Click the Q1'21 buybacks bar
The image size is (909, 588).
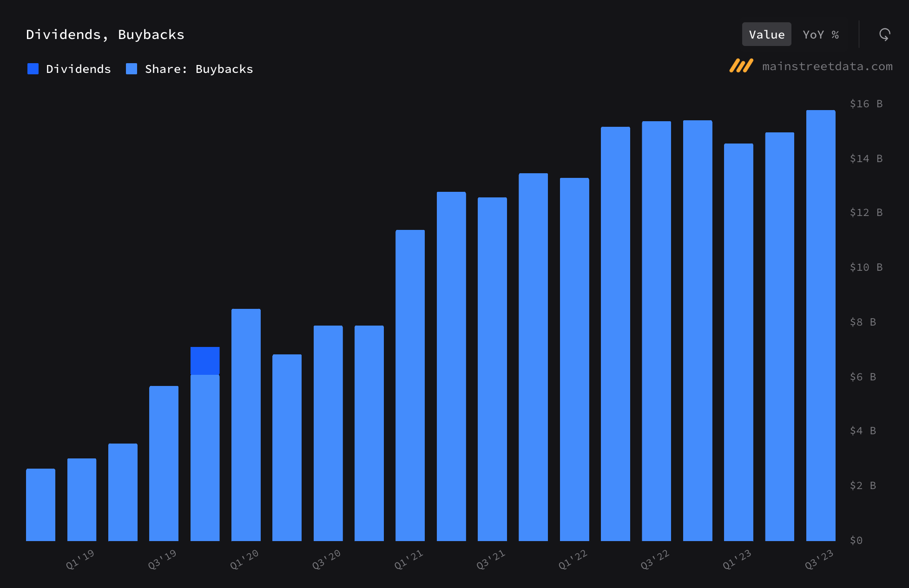[x=410, y=385]
